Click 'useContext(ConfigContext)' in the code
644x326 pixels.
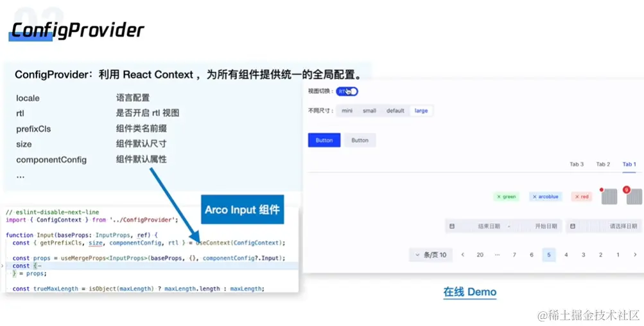240,242
